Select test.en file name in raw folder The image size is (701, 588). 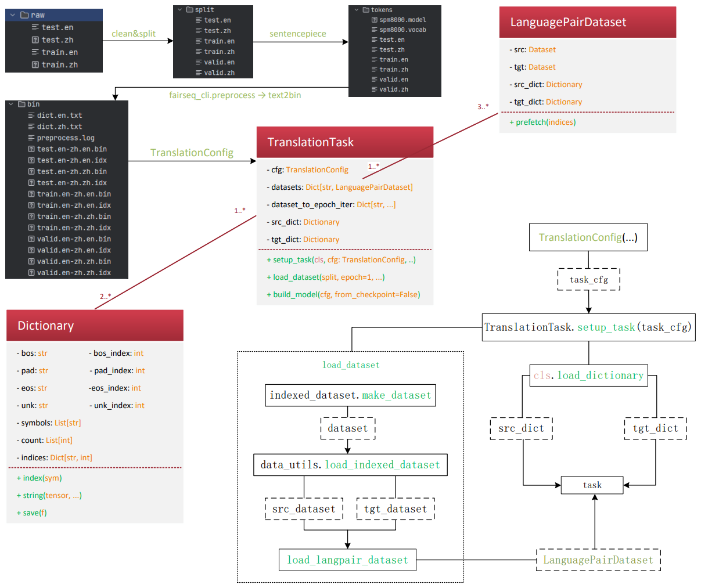pos(57,27)
